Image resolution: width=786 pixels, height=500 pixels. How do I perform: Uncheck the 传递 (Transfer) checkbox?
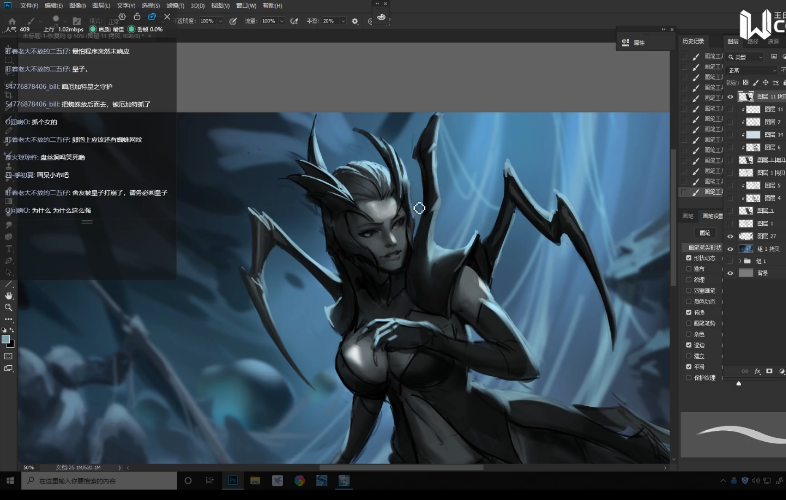(x=689, y=312)
